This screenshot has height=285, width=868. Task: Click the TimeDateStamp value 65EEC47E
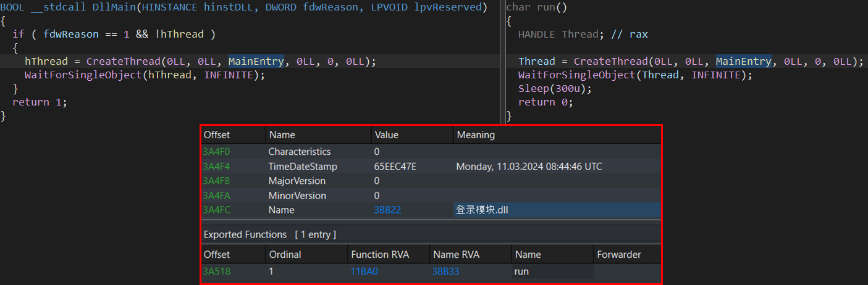pyautogui.click(x=395, y=167)
